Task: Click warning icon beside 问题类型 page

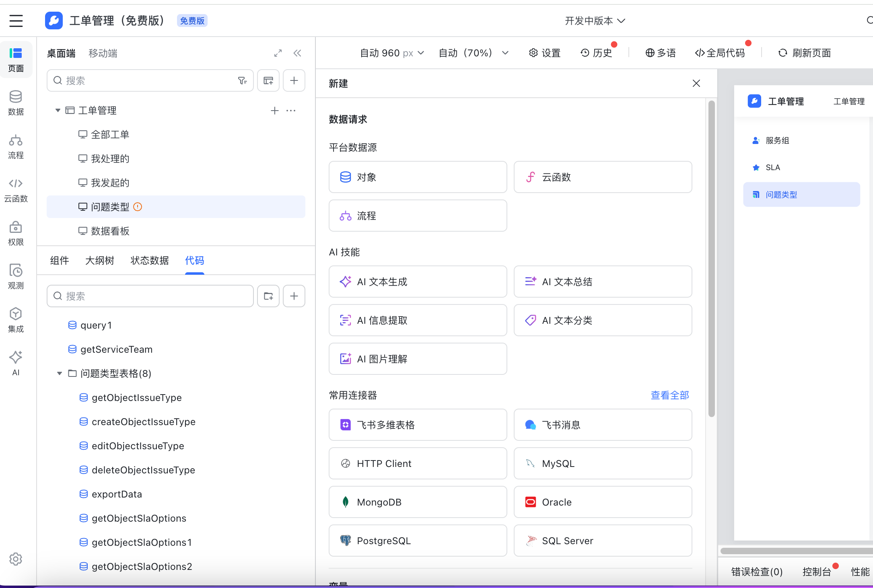Action: click(x=138, y=207)
